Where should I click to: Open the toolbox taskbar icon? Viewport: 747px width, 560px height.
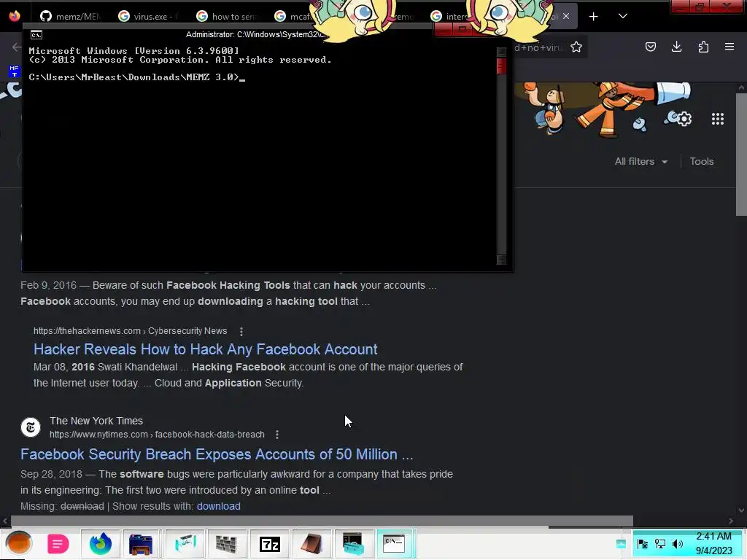[353, 543]
